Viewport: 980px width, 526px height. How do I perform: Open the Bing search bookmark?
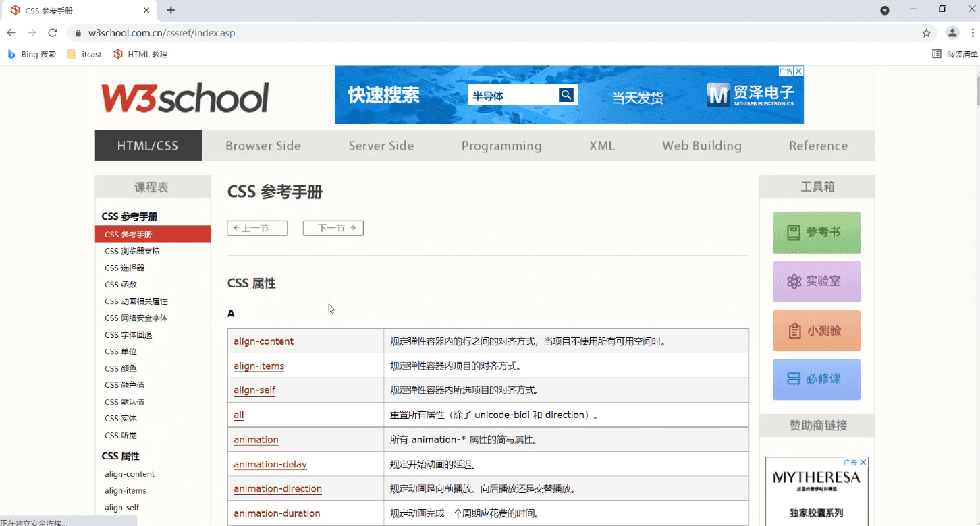32,54
